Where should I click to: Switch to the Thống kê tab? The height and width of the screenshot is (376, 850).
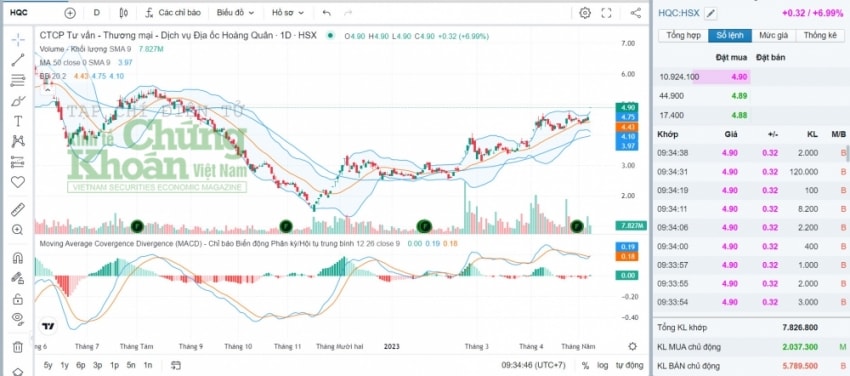[820, 36]
